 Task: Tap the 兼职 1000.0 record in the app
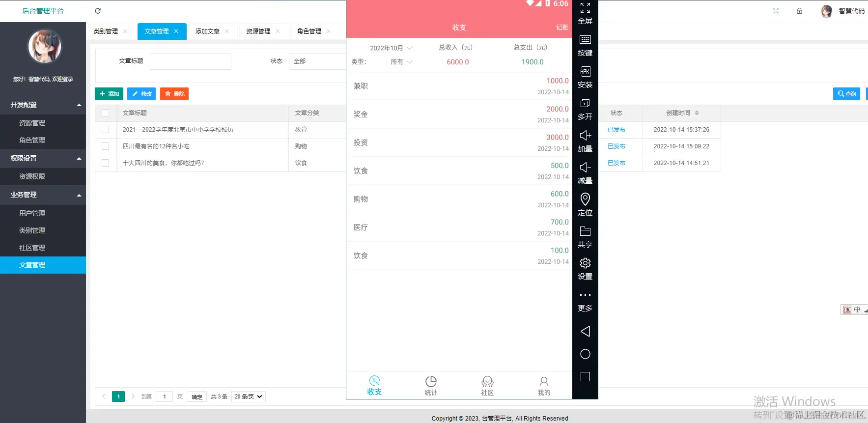click(x=459, y=86)
